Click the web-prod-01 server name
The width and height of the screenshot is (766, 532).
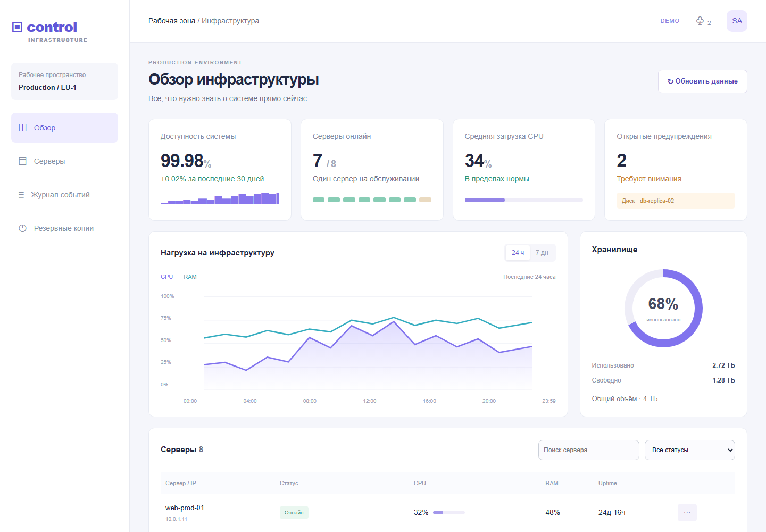[185, 508]
